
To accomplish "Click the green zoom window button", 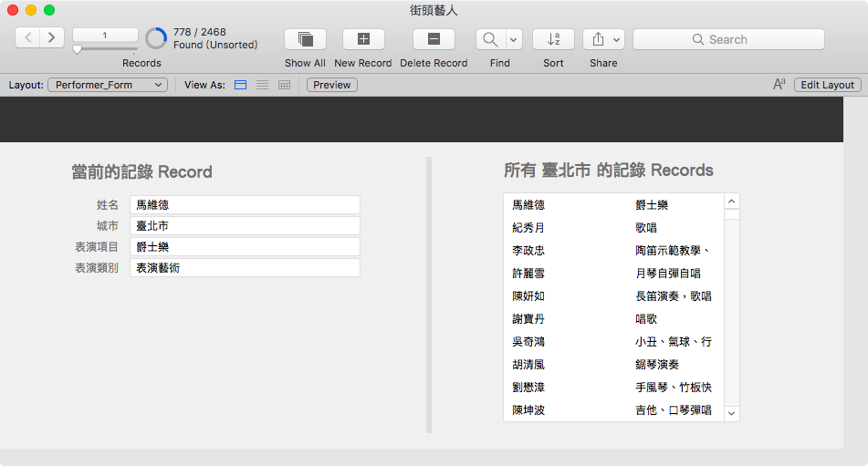I will 49,10.
